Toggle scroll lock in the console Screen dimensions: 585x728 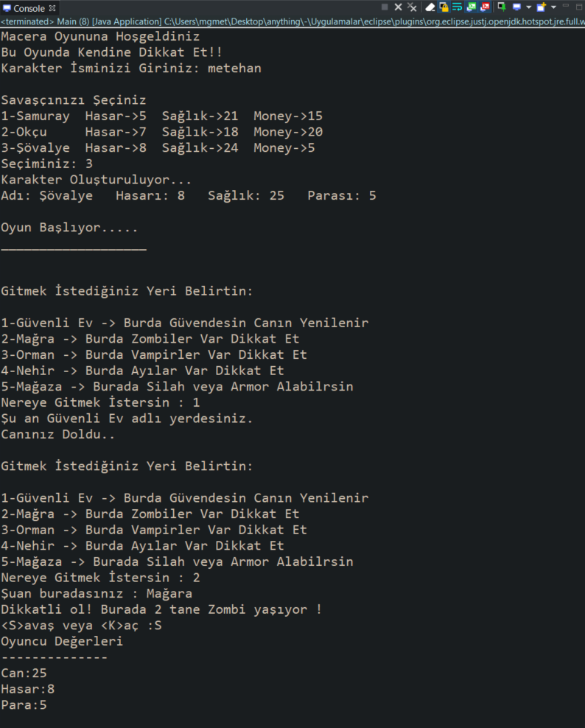pyautogui.click(x=444, y=7)
